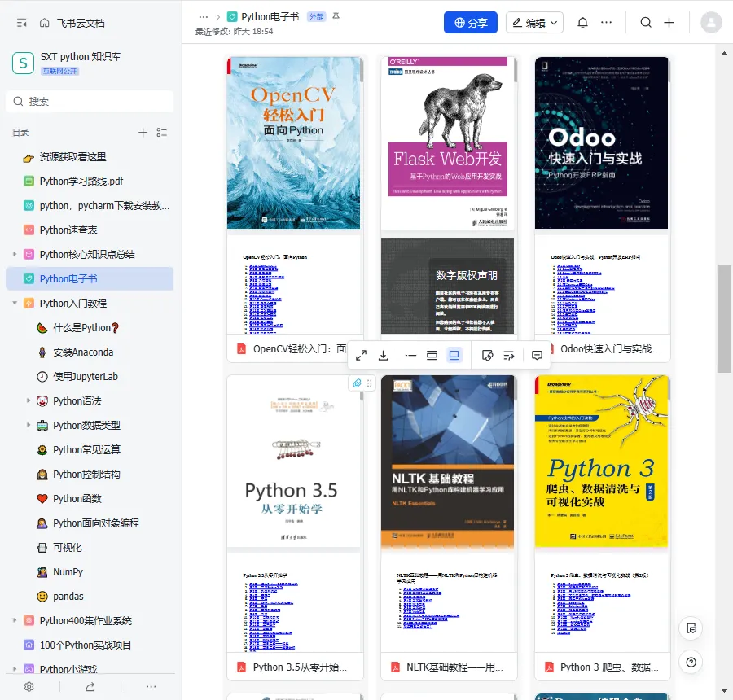Screen dimensions: 733x700
Task: Select the Python电子书 page
Action: 90,279
